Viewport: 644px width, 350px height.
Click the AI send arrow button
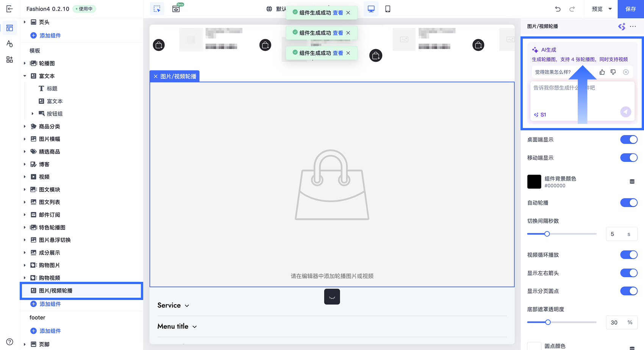626,112
